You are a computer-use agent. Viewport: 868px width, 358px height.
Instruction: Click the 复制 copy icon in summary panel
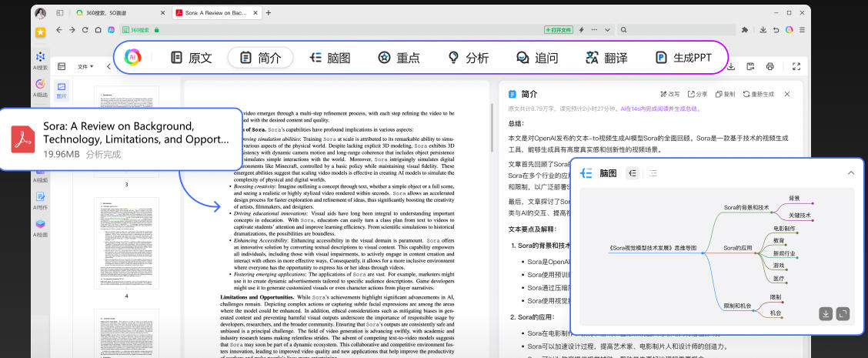point(723,94)
